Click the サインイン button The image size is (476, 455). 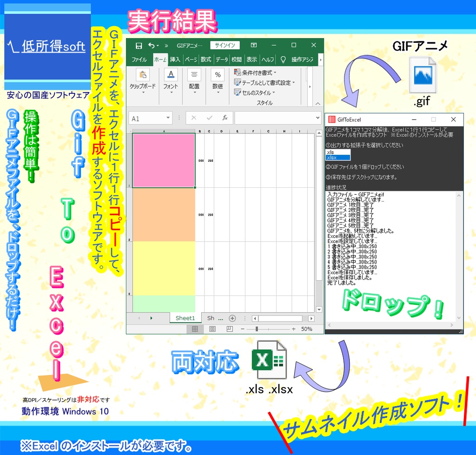(225, 45)
